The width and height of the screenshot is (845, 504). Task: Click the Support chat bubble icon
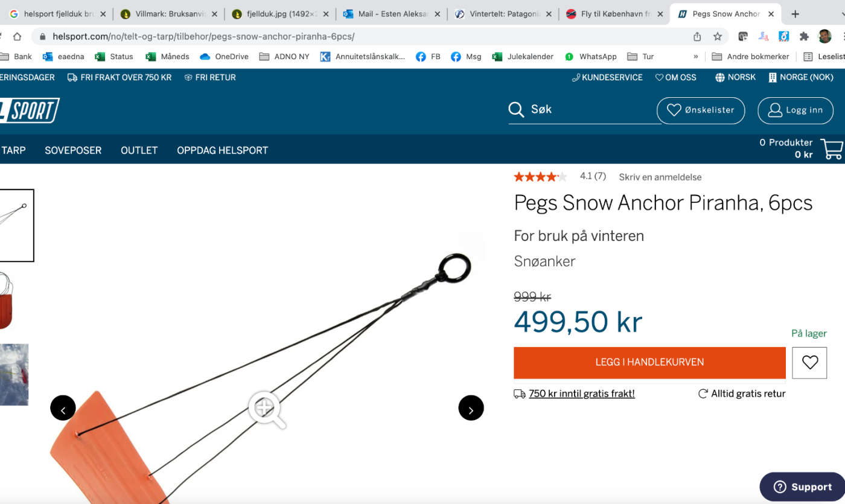[779, 486]
